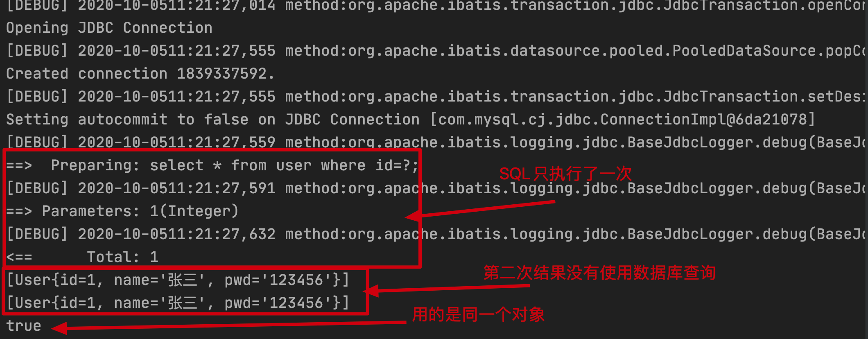Click the JdbcTransaction.openConnection line at the top
868x339 pixels.
[x=437, y=6]
